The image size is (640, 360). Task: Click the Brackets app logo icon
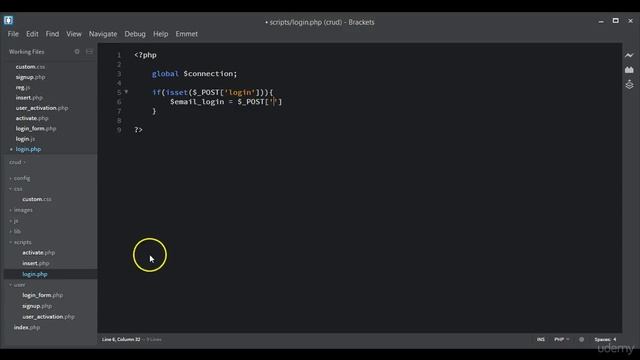click(x=8, y=20)
